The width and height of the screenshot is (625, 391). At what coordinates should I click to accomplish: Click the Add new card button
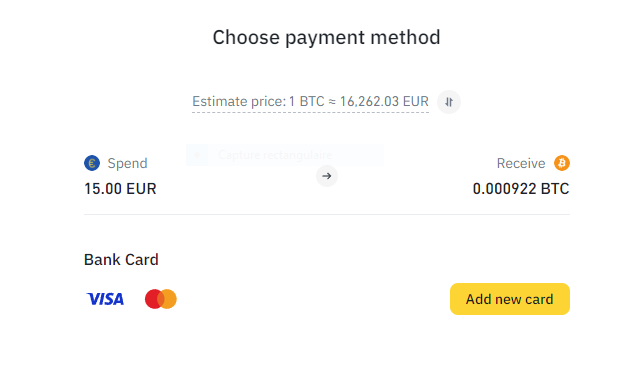point(510,299)
